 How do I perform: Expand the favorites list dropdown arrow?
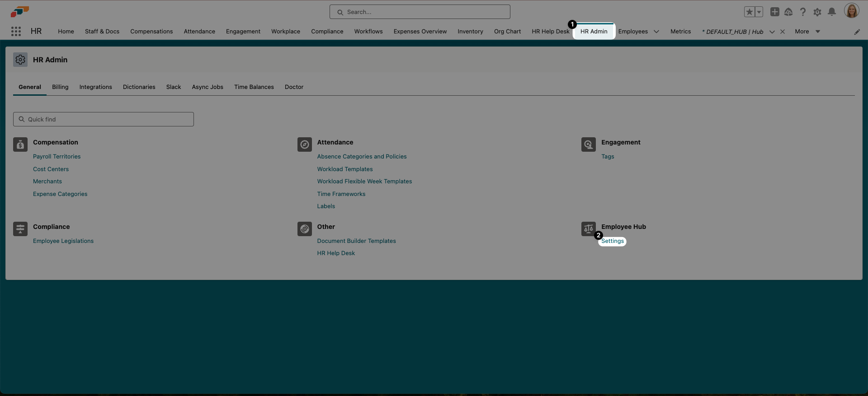click(759, 12)
